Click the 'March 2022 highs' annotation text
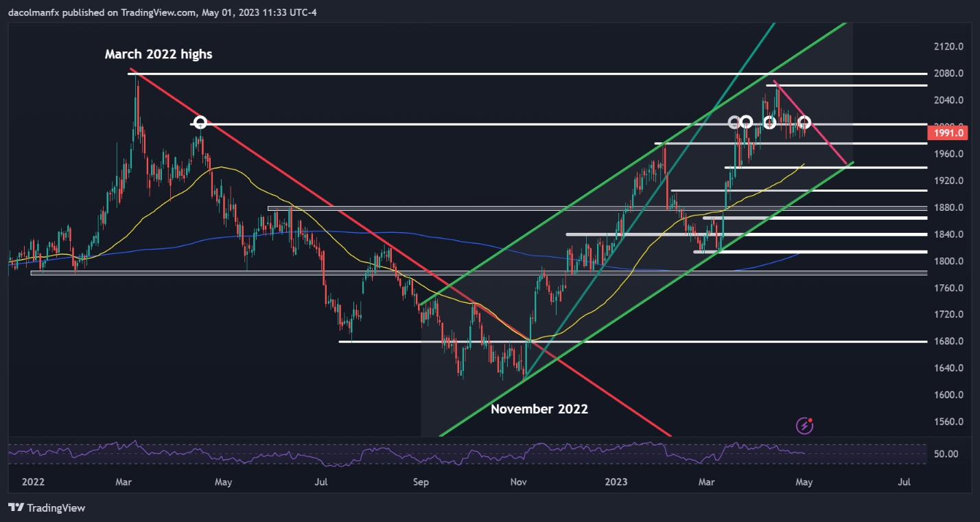The image size is (980, 522). pos(159,54)
